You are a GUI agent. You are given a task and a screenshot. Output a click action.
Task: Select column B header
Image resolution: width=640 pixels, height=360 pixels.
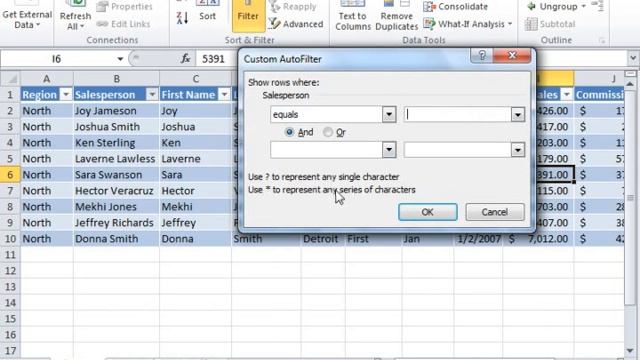point(116,78)
